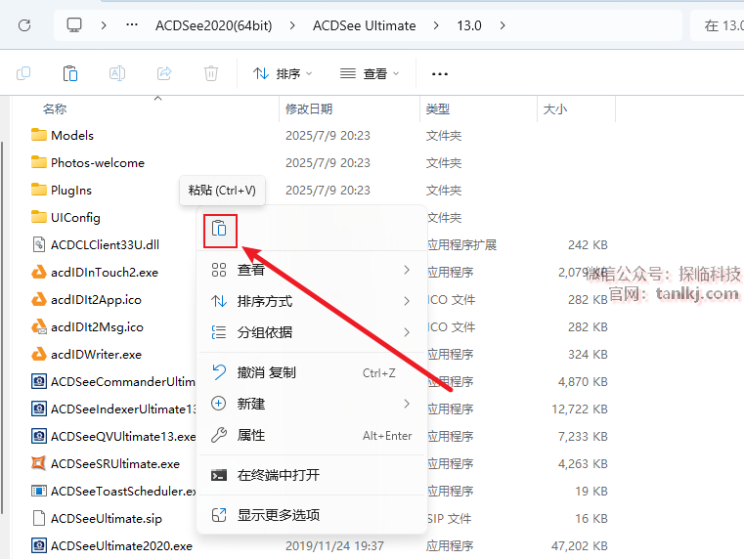
Task: Open the 排序 dropdown in toolbar
Action: coord(283,74)
